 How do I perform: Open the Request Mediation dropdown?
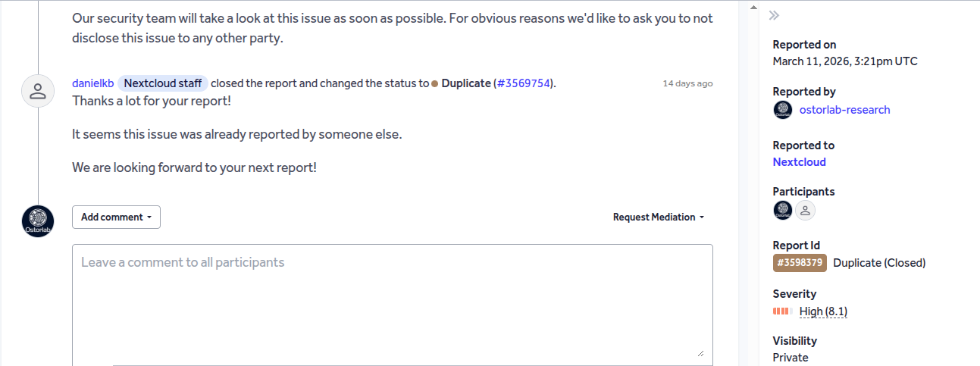click(658, 217)
